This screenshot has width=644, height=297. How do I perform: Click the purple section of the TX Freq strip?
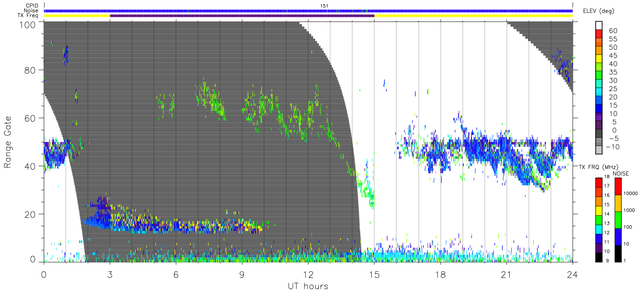[242, 16]
